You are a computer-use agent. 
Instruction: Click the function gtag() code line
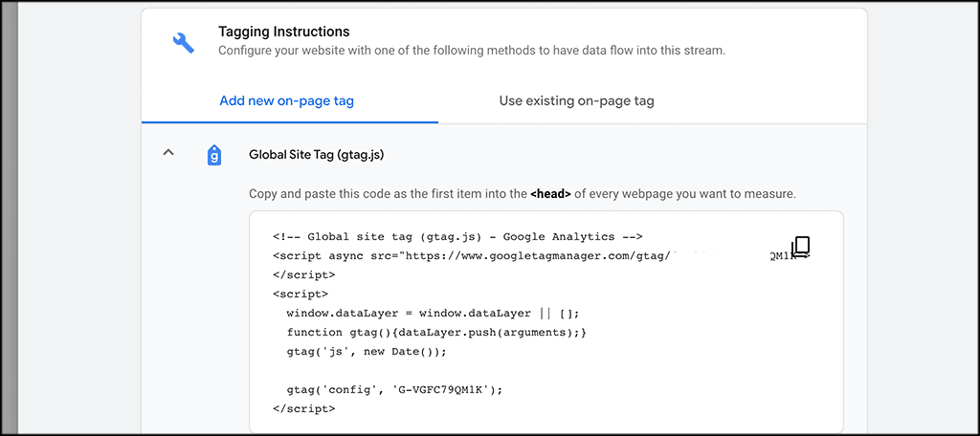pyautogui.click(x=435, y=332)
